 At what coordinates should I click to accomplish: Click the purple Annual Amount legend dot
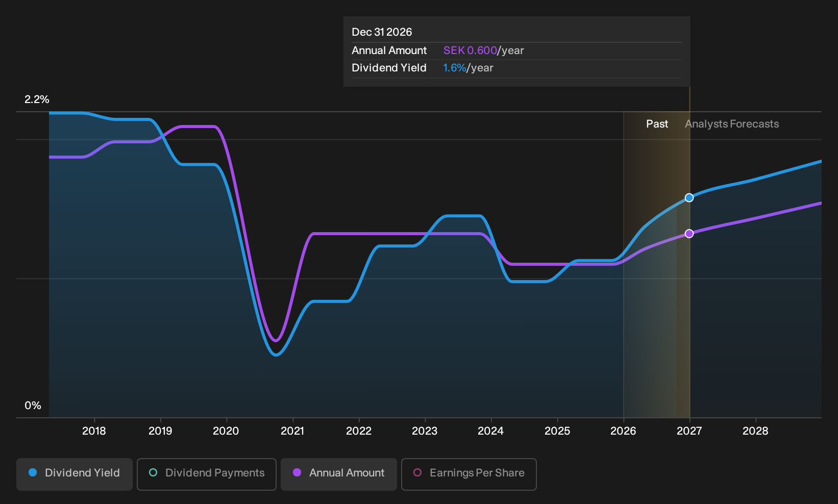pyautogui.click(x=297, y=472)
